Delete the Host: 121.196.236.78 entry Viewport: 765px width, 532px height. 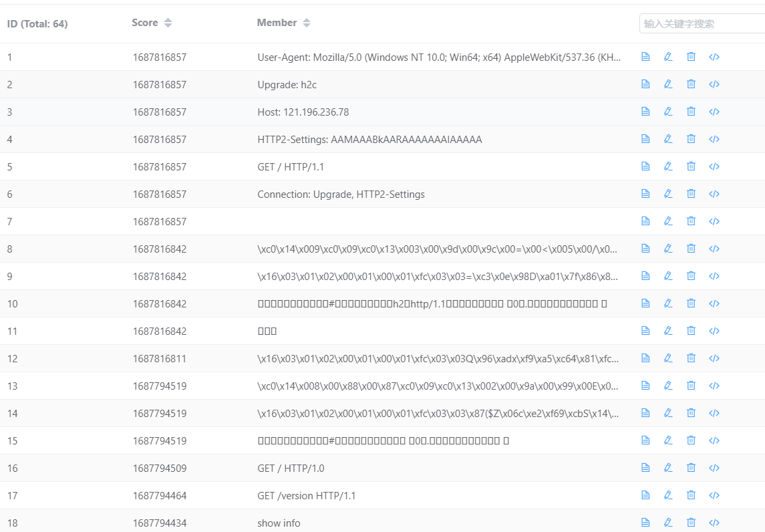[x=691, y=112]
